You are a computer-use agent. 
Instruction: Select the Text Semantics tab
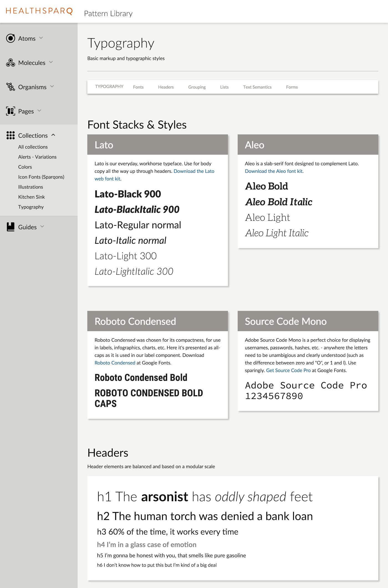tap(257, 87)
